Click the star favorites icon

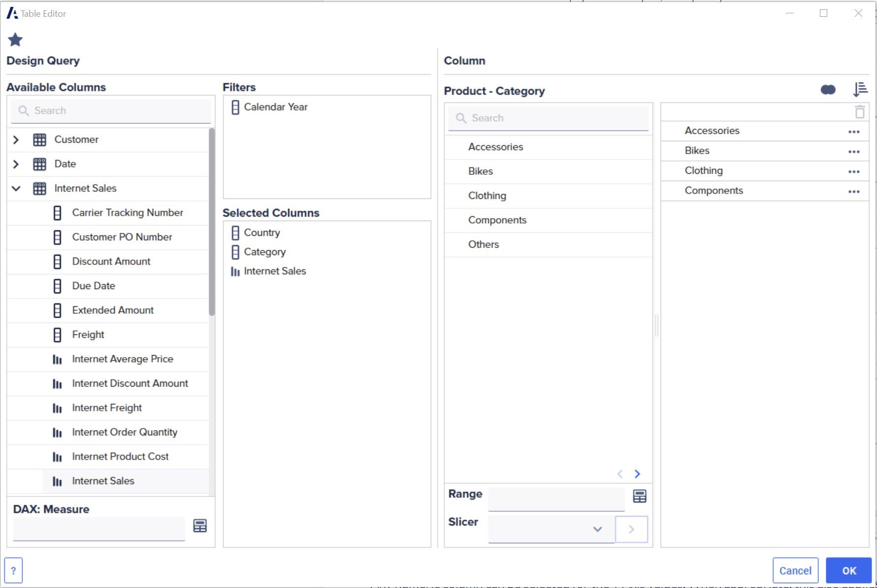pyautogui.click(x=15, y=40)
